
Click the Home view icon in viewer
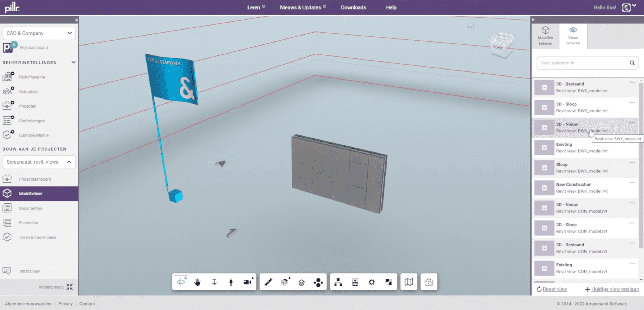(x=471, y=26)
